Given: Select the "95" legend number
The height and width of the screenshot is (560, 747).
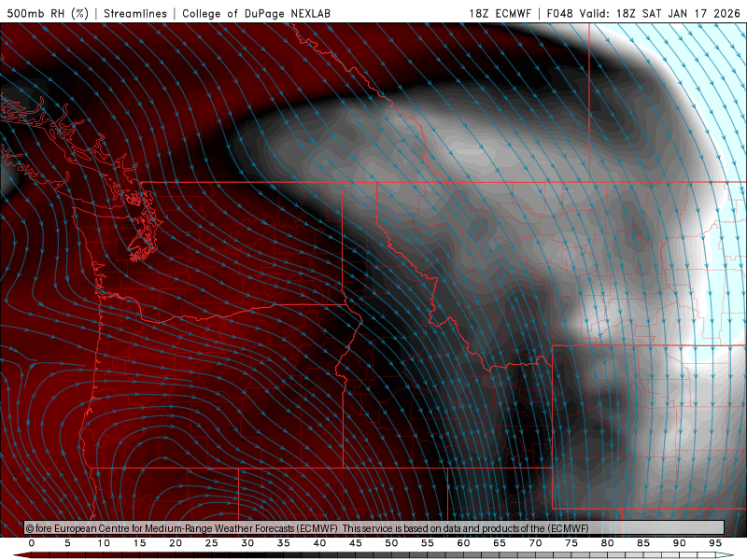Looking at the screenshot, I should tap(715, 543).
